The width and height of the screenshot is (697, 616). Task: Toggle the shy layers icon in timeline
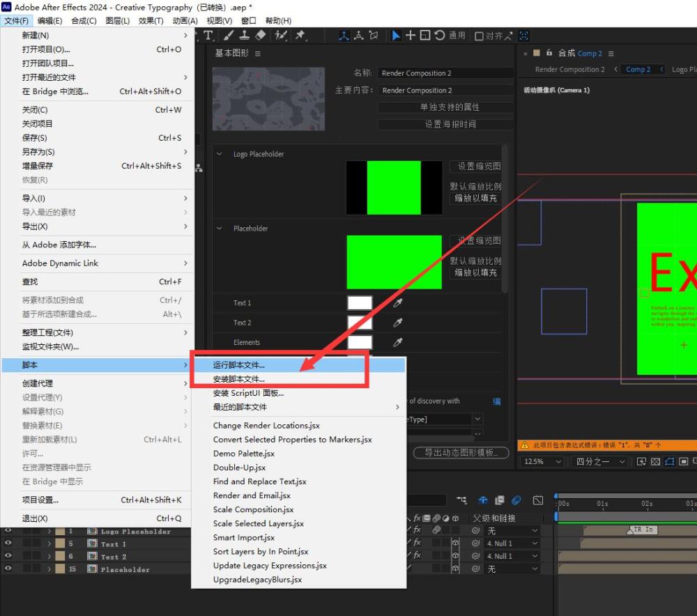tap(483, 500)
